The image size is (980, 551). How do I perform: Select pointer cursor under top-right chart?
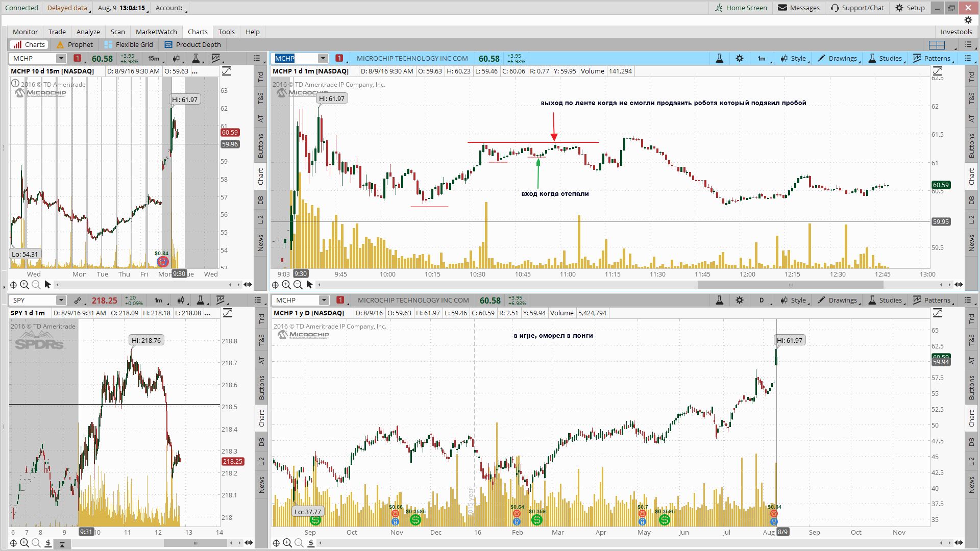pyautogui.click(x=309, y=285)
